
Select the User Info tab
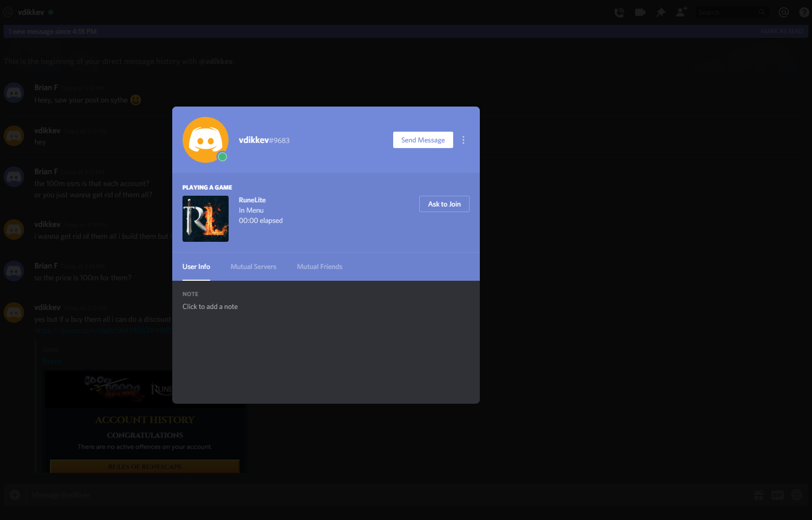[196, 266]
